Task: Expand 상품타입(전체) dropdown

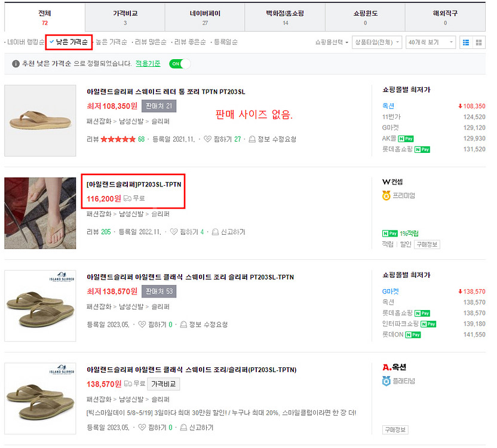Action: [377, 42]
